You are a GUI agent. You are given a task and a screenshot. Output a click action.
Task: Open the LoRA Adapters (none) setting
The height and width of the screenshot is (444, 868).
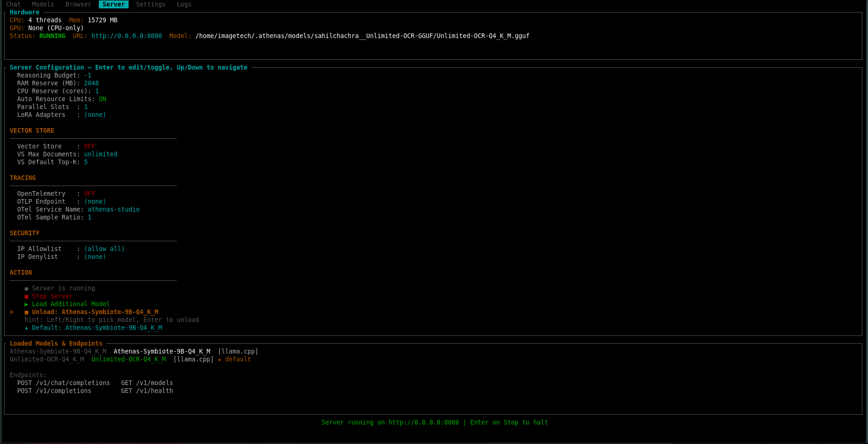[x=62, y=115]
